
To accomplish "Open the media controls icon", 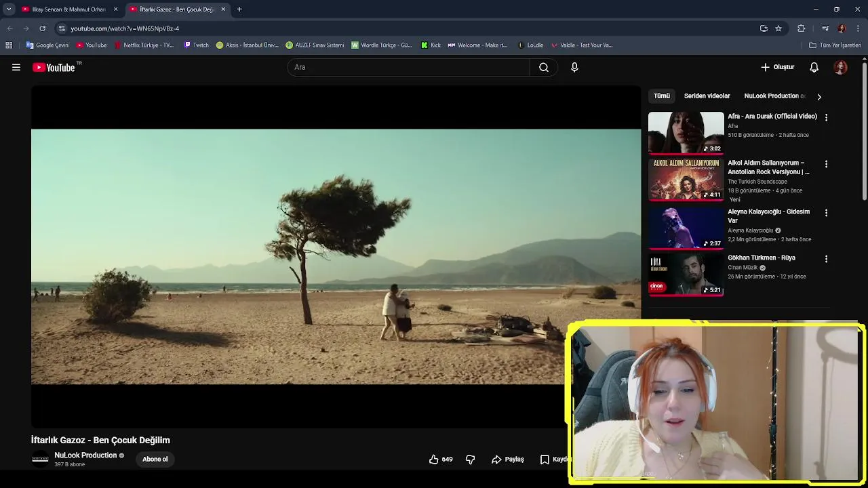I will point(825,28).
